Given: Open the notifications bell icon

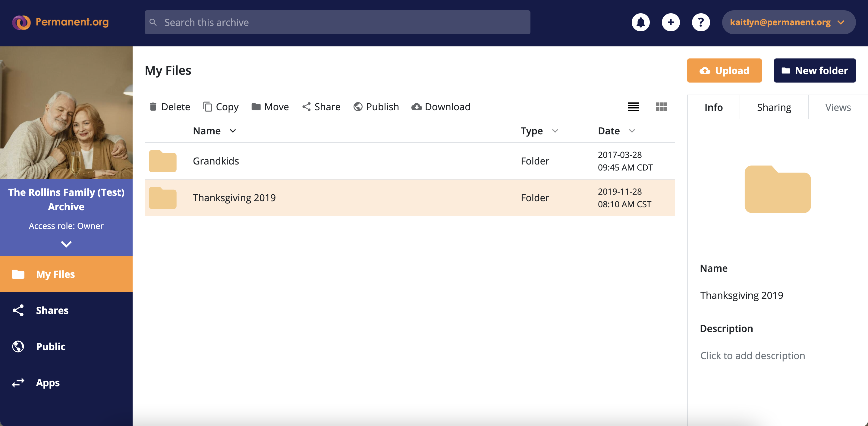Looking at the screenshot, I should click(x=640, y=22).
